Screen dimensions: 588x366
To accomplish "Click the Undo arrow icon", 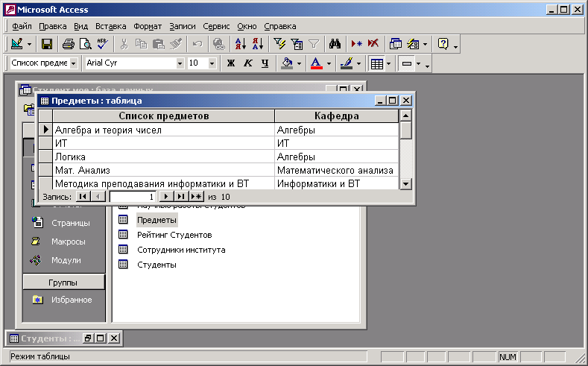I will coord(197,44).
